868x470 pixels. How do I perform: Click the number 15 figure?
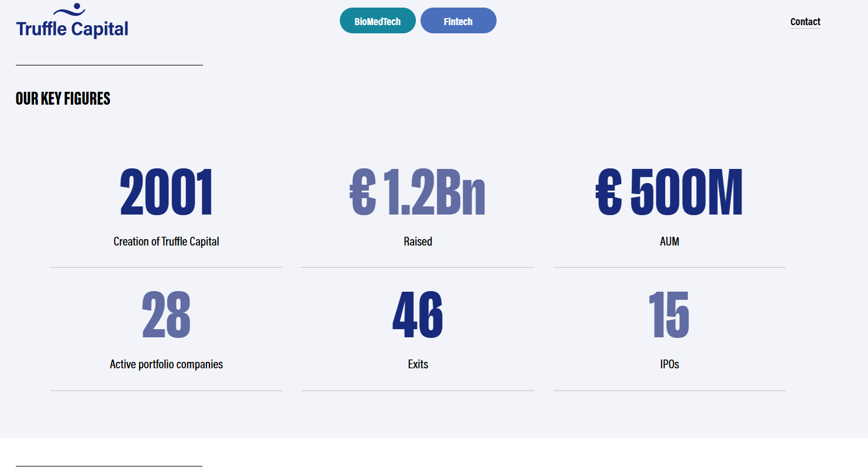click(669, 315)
